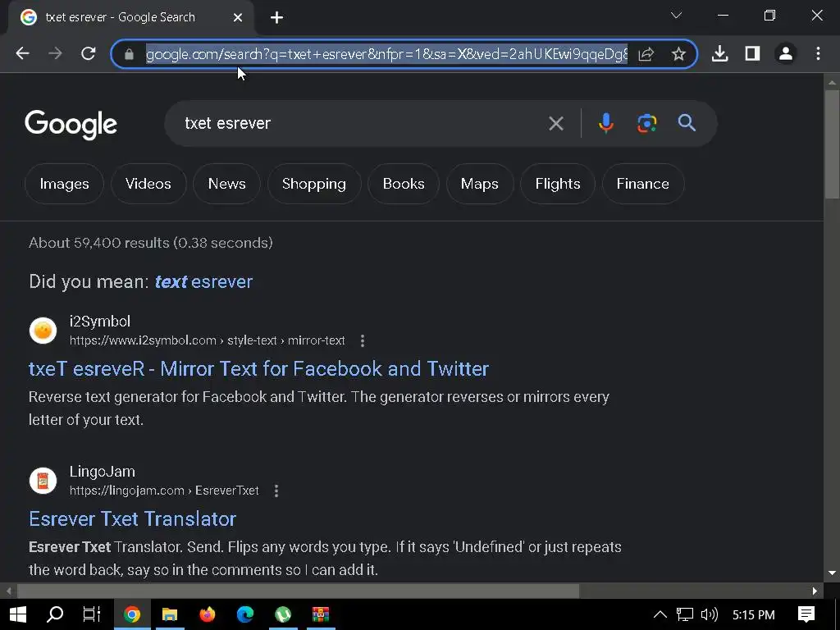Open the Chrome profile avatar icon
This screenshot has height=630, width=840.
785,53
